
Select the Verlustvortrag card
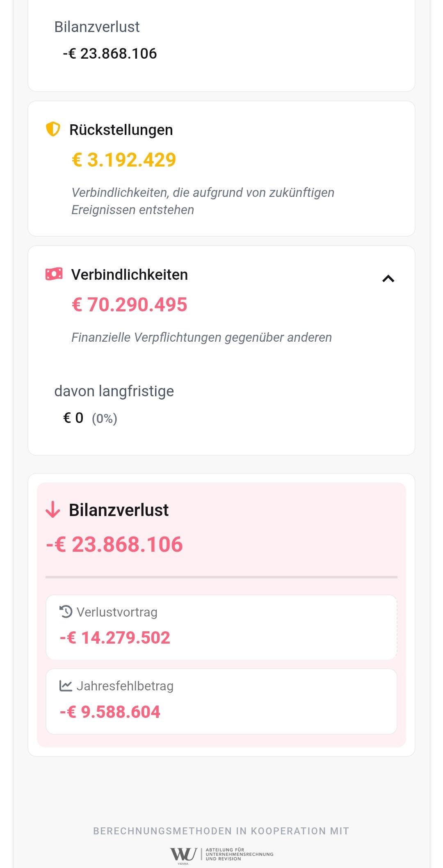pyautogui.click(x=221, y=627)
